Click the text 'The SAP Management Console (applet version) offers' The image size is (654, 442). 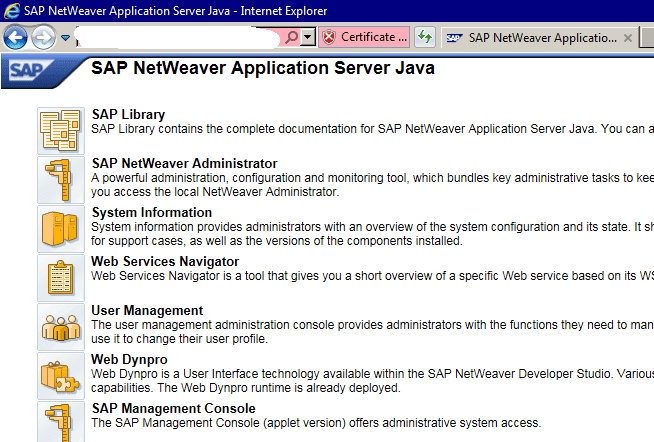(232, 423)
